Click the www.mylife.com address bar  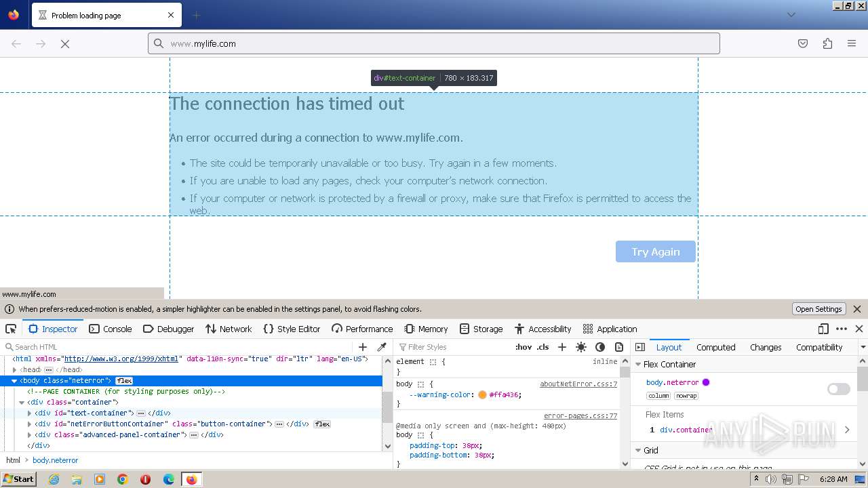point(434,43)
